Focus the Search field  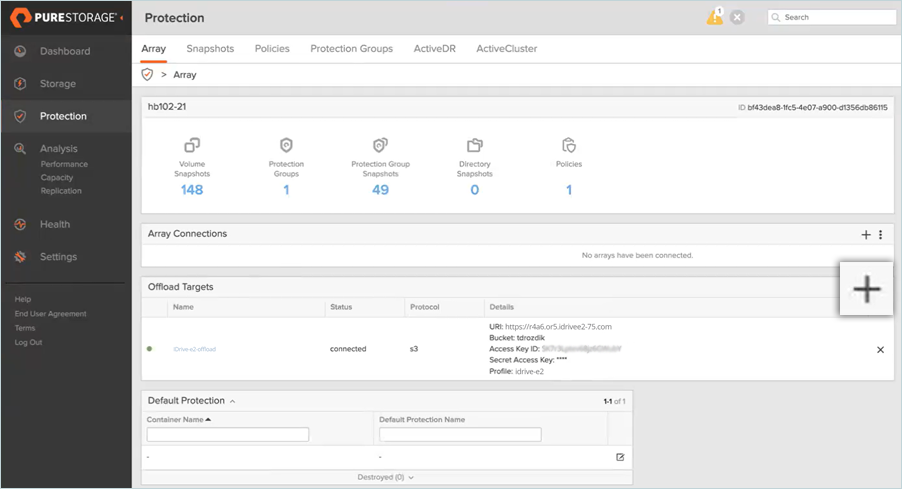(832, 17)
